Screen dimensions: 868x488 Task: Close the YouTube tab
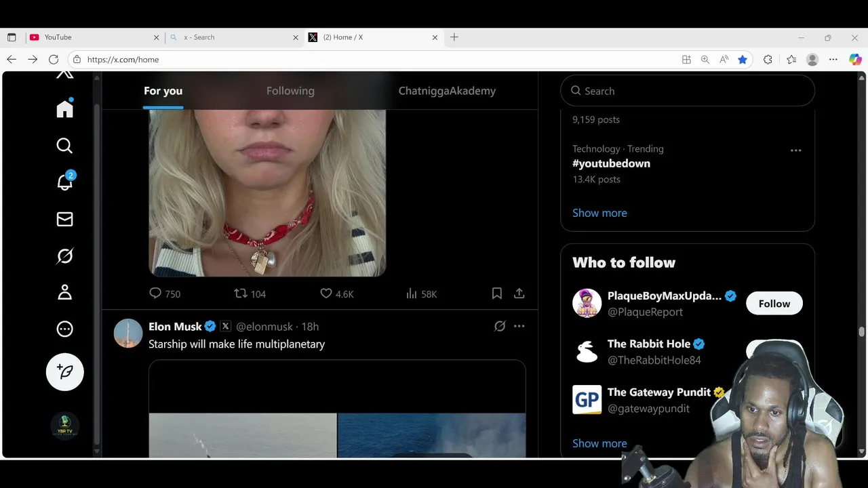pyautogui.click(x=156, y=37)
